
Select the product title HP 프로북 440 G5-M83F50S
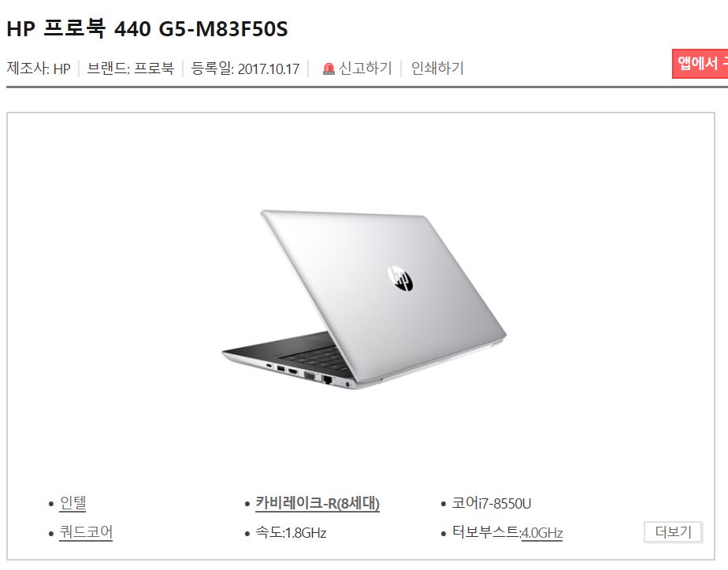point(147,29)
